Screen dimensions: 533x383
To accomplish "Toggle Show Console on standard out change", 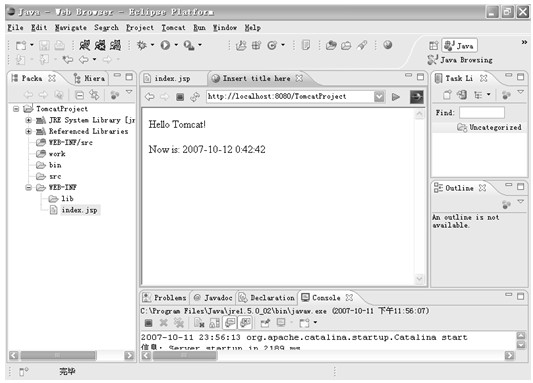I will point(230,323).
